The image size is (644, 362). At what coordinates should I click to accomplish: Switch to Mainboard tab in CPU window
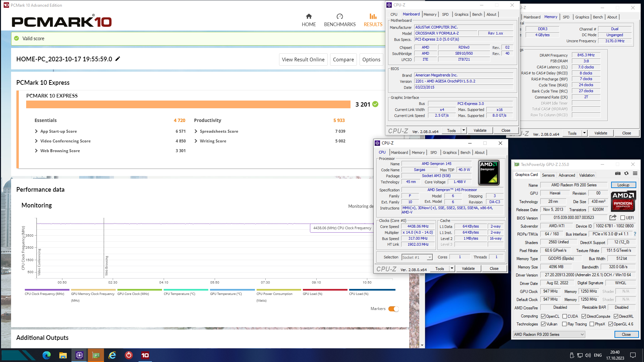click(399, 153)
